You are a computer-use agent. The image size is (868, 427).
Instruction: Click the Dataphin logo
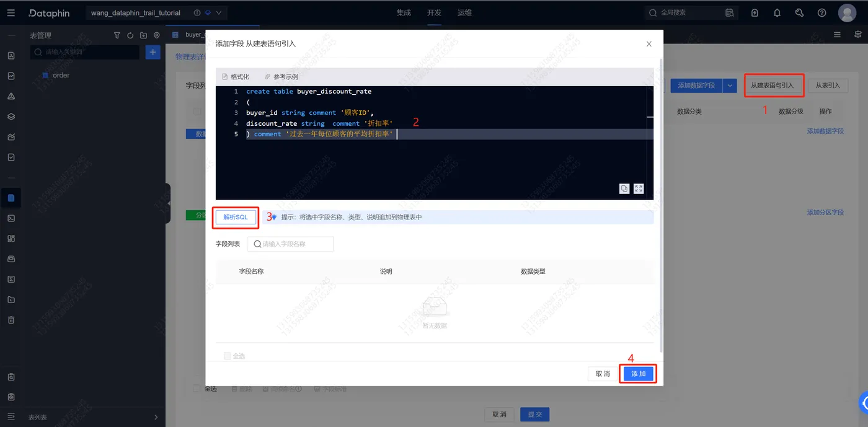tap(50, 12)
